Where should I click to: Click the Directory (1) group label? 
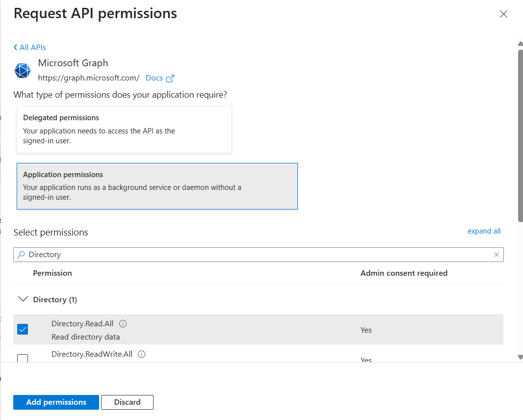(55, 300)
